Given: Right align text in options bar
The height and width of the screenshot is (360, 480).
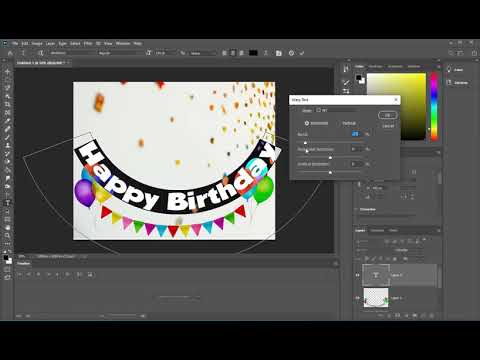Looking at the screenshot, I should tap(241, 53).
